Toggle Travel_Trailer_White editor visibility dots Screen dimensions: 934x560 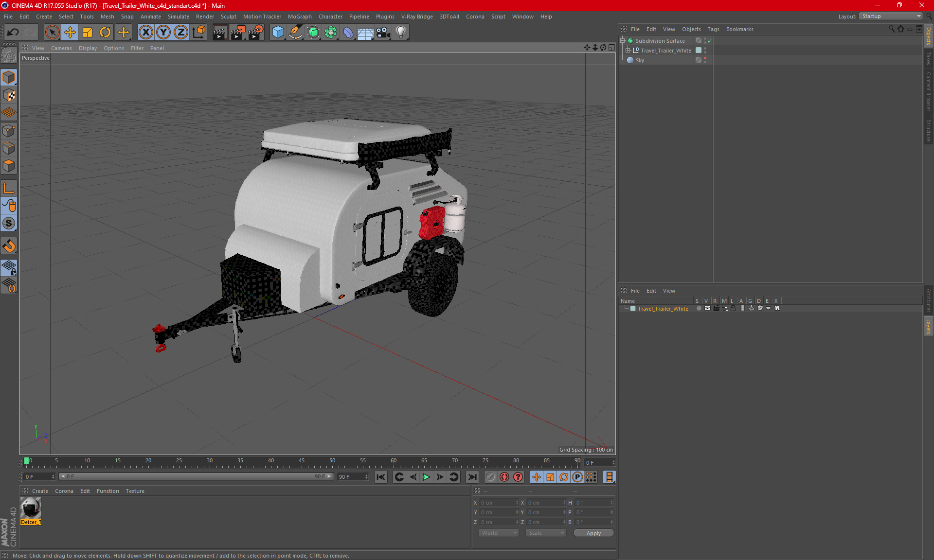(705, 51)
